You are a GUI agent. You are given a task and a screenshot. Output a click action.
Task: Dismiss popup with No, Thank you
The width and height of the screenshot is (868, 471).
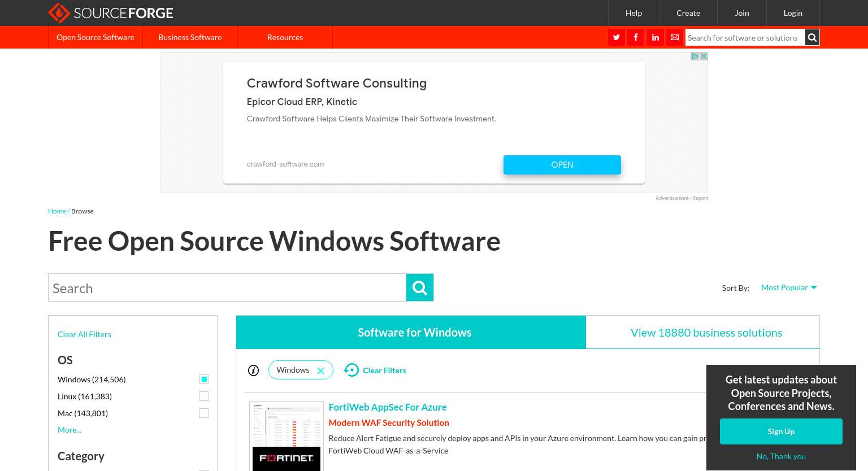781,456
